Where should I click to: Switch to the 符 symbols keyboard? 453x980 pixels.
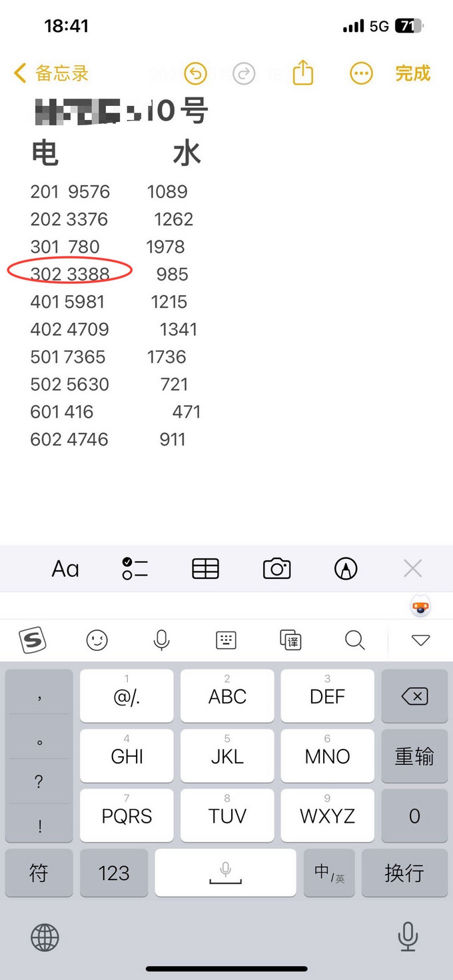coord(39,873)
